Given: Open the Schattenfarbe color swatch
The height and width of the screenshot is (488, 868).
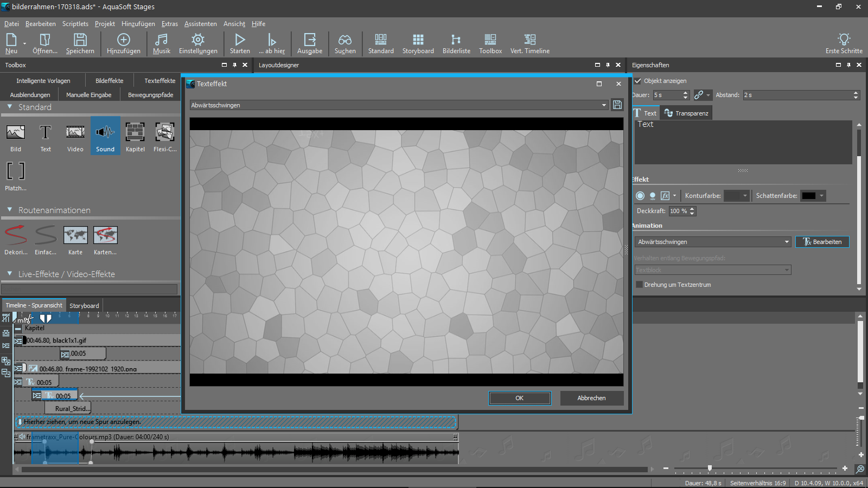Looking at the screenshot, I should pyautogui.click(x=809, y=196).
